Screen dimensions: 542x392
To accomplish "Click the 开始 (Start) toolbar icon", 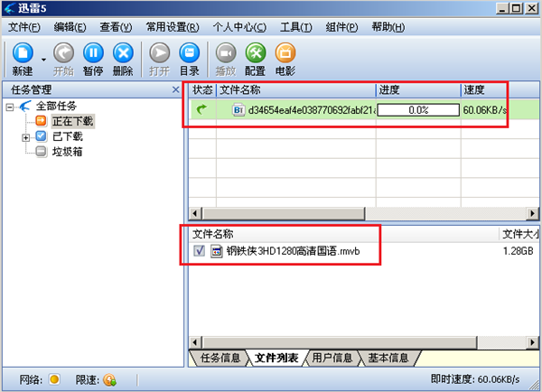I will tap(63, 53).
